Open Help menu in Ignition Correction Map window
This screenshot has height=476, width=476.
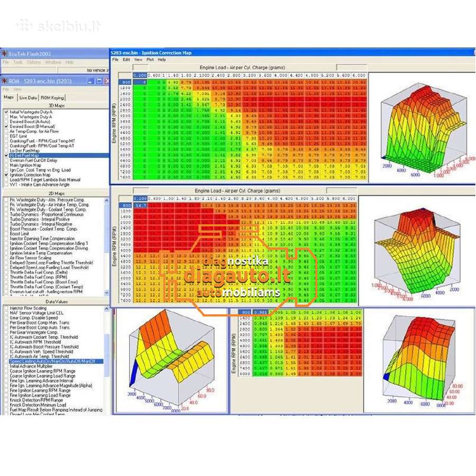click(x=162, y=59)
